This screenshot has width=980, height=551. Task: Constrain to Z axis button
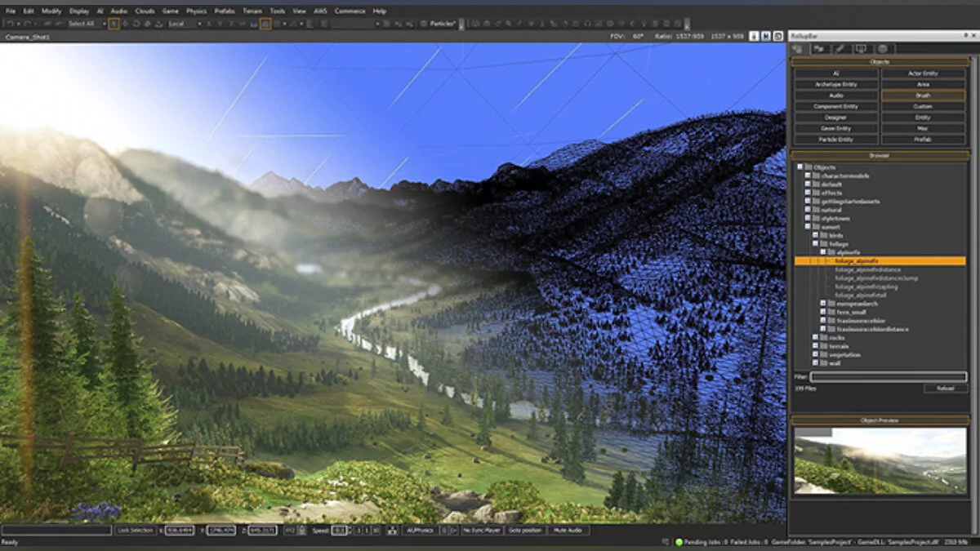pos(232,24)
